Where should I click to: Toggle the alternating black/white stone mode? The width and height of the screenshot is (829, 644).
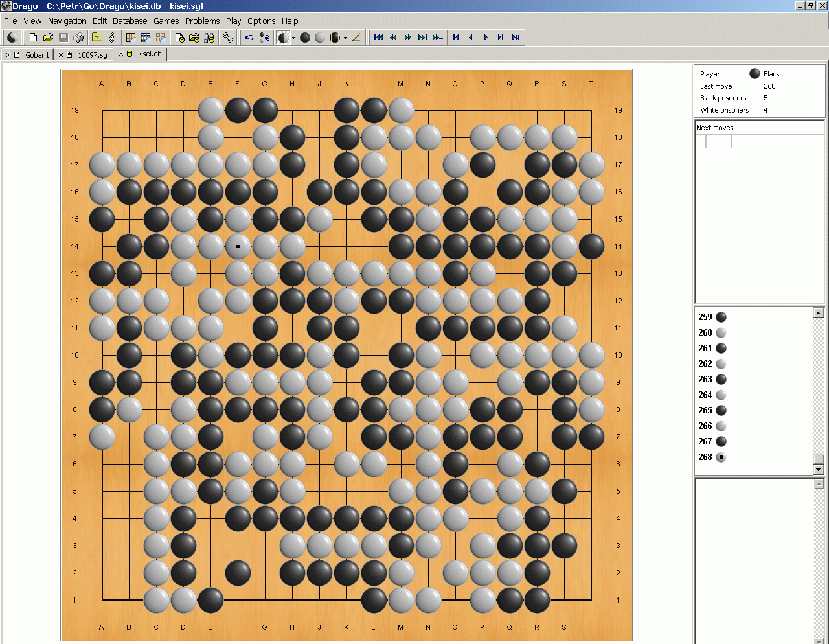[284, 38]
